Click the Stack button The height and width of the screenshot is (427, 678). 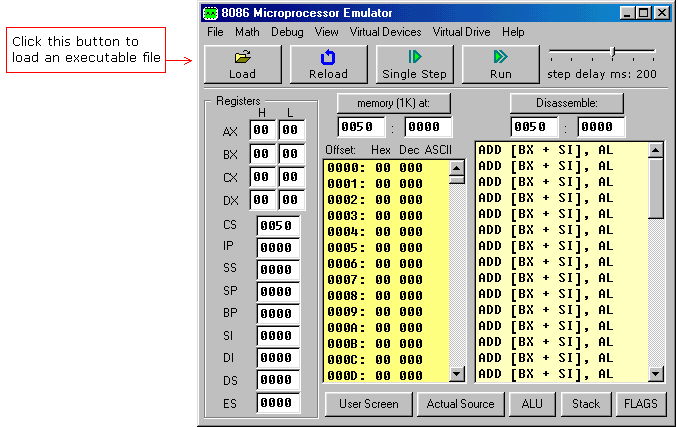coord(586,404)
